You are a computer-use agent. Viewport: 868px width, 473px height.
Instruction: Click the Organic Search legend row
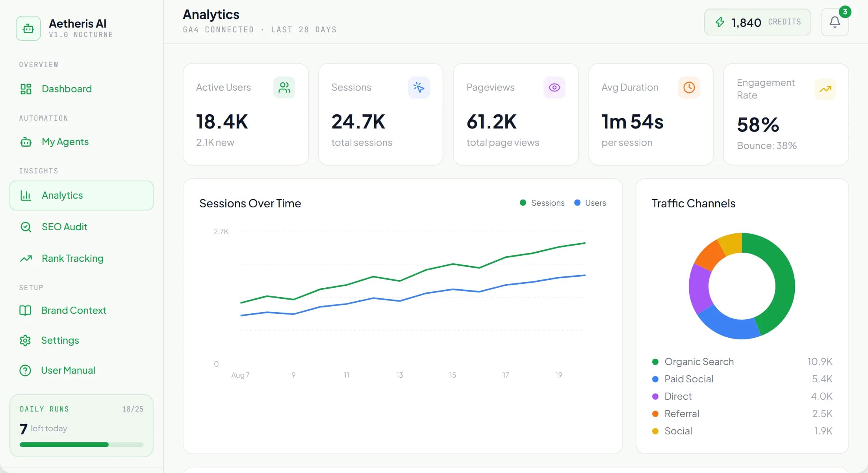(x=742, y=362)
